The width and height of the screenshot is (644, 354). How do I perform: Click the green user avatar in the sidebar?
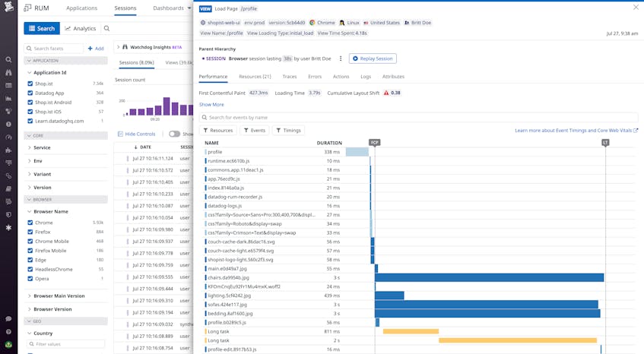click(8, 345)
